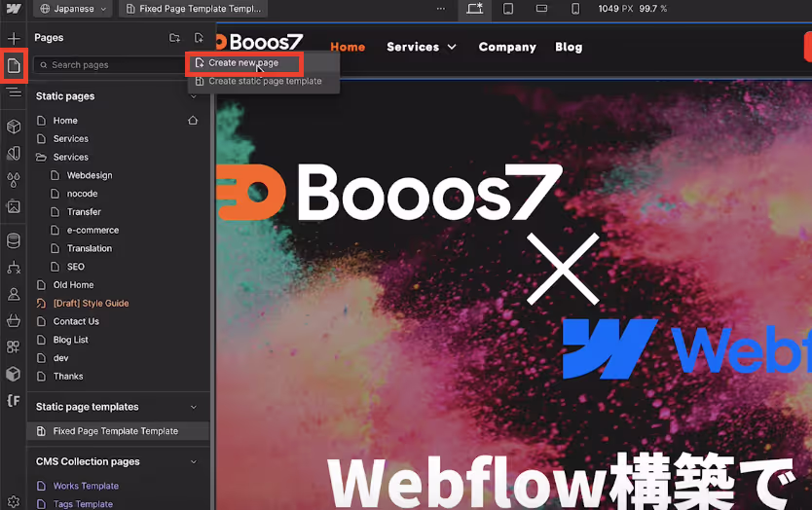Viewport: 812px width, 510px height.
Task: Open the Users account icon
Action: 14,294
